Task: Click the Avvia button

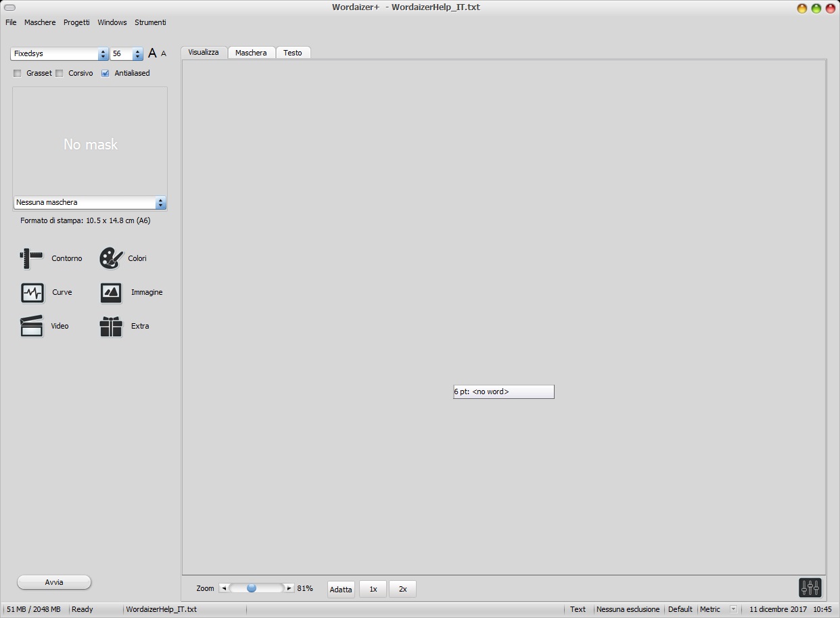Action: [54, 582]
